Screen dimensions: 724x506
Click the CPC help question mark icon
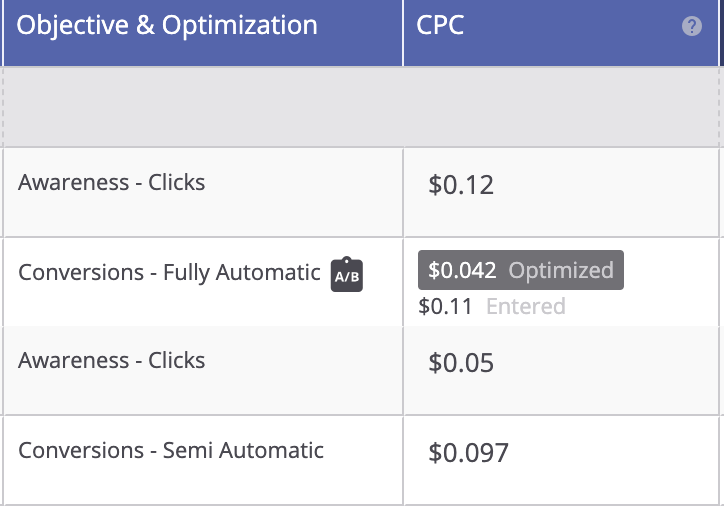692,27
